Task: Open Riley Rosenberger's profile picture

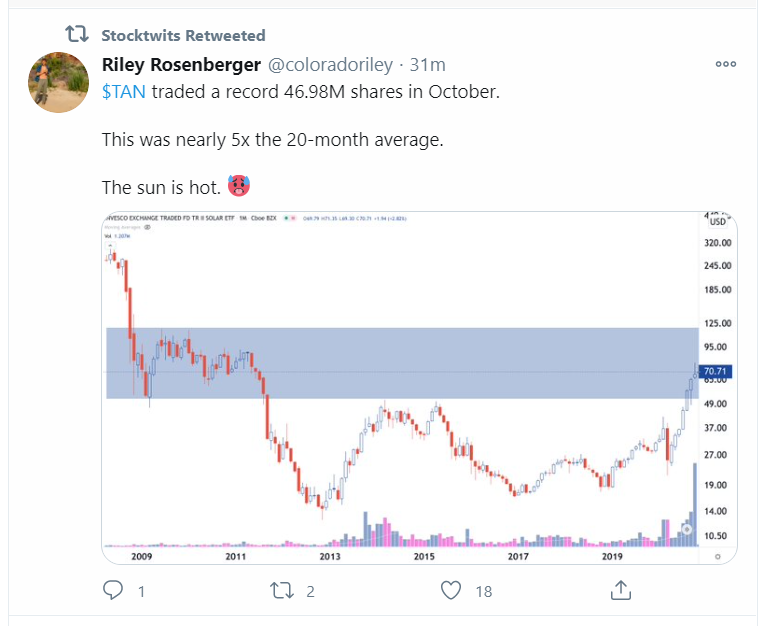Action: (x=54, y=80)
